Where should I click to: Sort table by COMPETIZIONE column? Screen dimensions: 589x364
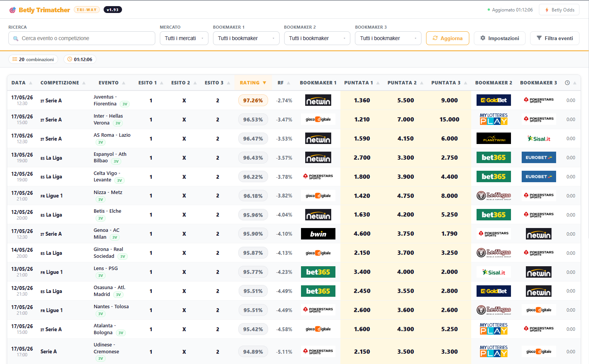tap(63, 83)
